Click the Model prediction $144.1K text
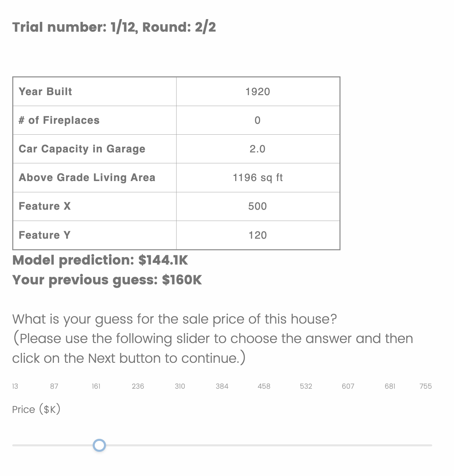This screenshot has width=454, height=476. [100, 261]
